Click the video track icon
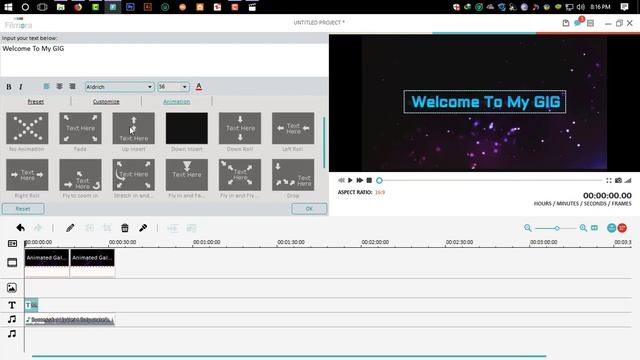The image size is (640, 360). tap(12, 262)
